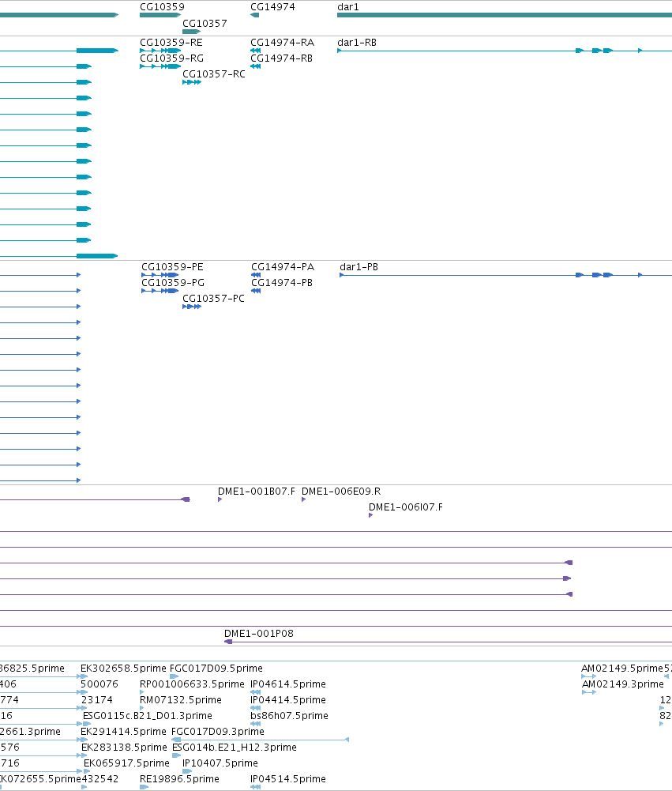The height and width of the screenshot is (791, 672).
Task: Pick protein CG14974-PB
Action: click(x=256, y=291)
